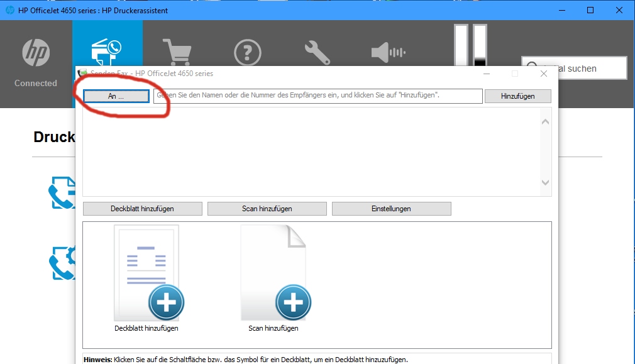Minimize the Senden Fax dialog
The height and width of the screenshot is (364, 635).
(487, 74)
